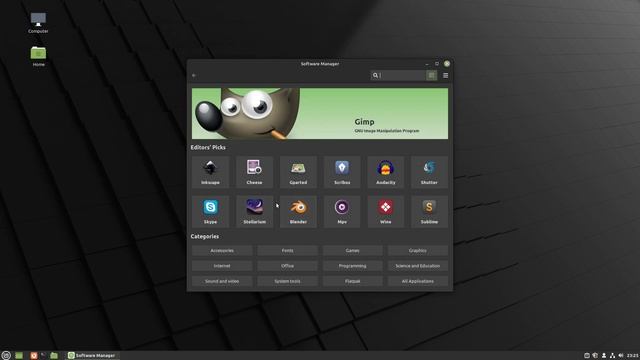Show All Applications
The image size is (640, 360).
418,281
